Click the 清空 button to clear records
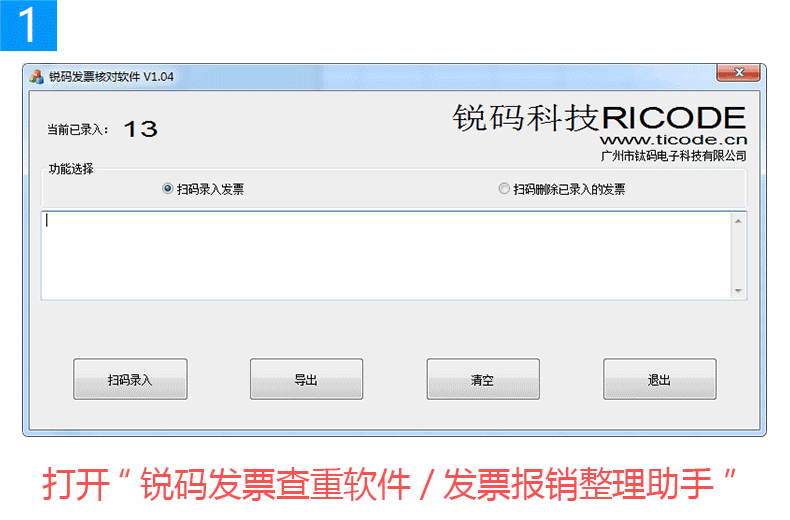Screen dimensions: 790x520 (483, 379)
